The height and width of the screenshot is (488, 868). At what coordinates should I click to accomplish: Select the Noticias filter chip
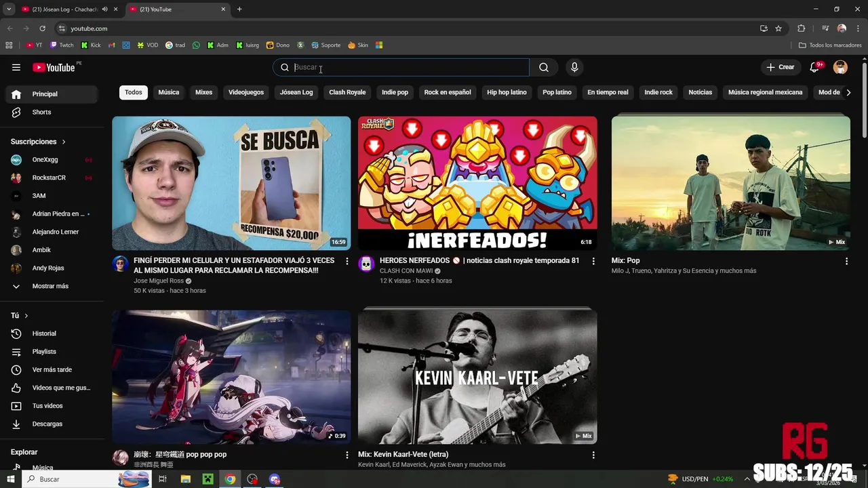701,92
